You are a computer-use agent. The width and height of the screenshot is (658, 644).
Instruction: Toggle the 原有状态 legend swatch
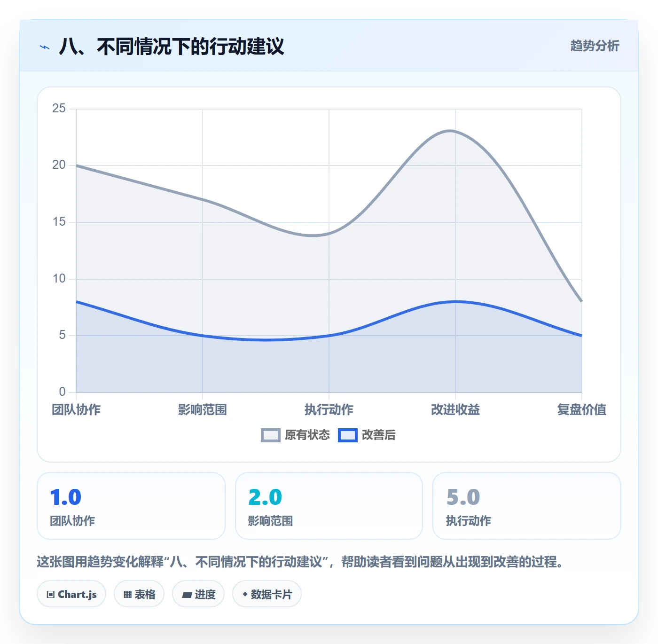pyautogui.click(x=270, y=435)
